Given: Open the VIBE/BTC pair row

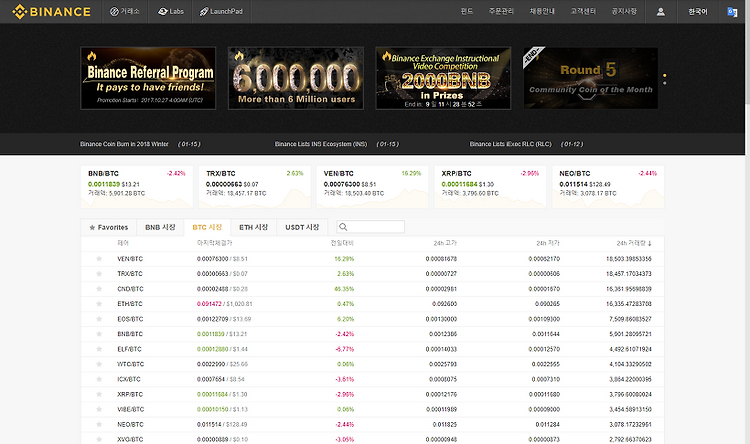Looking at the screenshot, I should point(373,410).
